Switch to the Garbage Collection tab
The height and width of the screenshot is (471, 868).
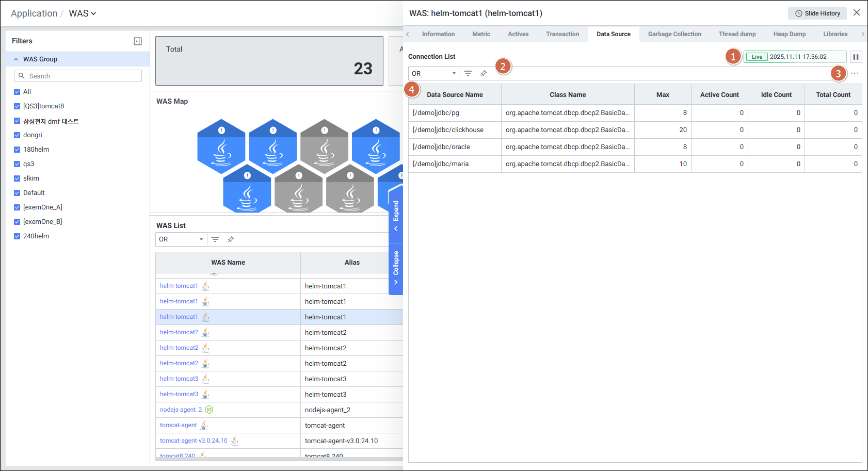674,34
